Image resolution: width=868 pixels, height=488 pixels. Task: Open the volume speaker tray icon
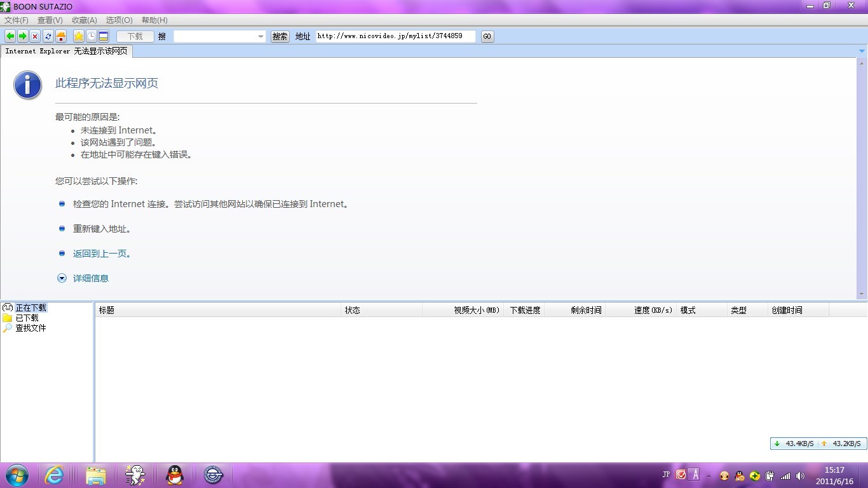pyautogui.click(x=801, y=475)
